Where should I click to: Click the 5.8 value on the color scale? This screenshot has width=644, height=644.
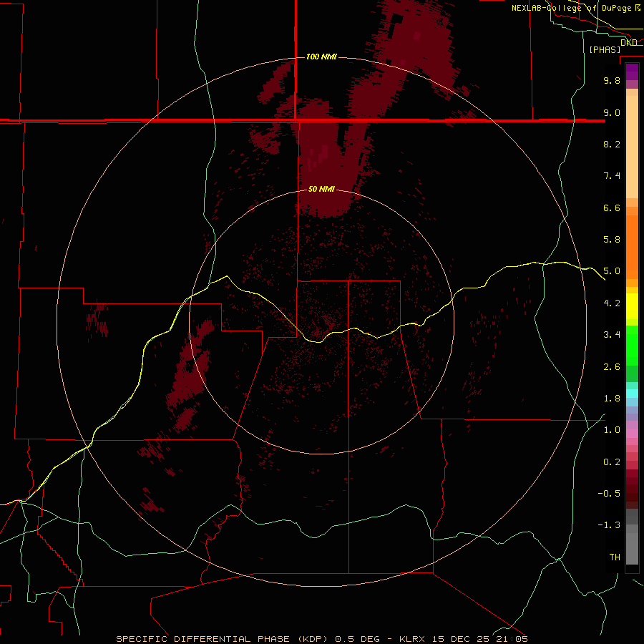(x=612, y=240)
